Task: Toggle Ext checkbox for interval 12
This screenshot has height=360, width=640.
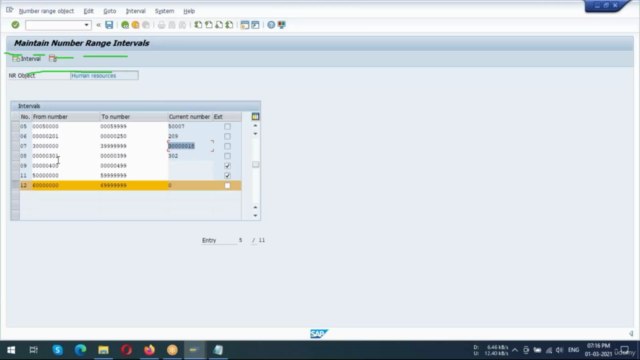Action: pyautogui.click(x=227, y=185)
